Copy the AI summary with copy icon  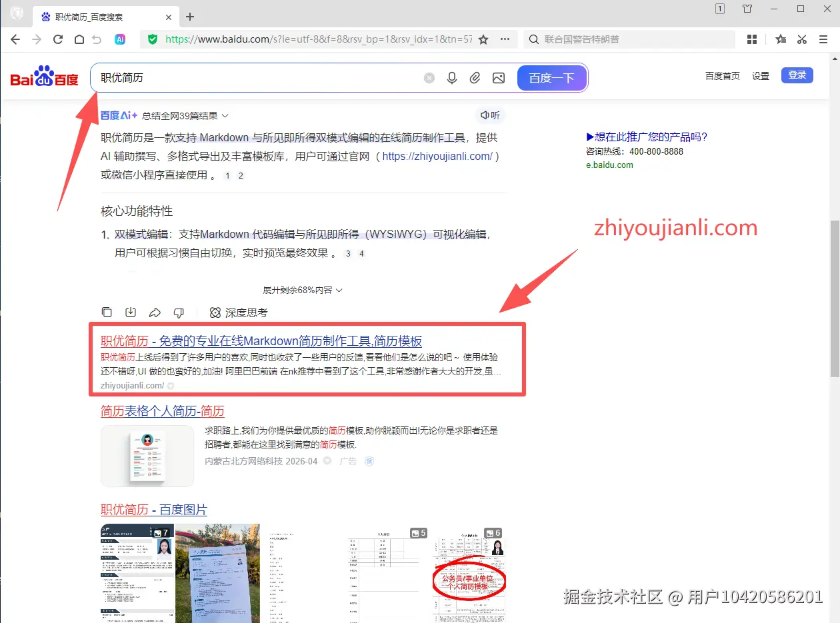pos(107,312)
